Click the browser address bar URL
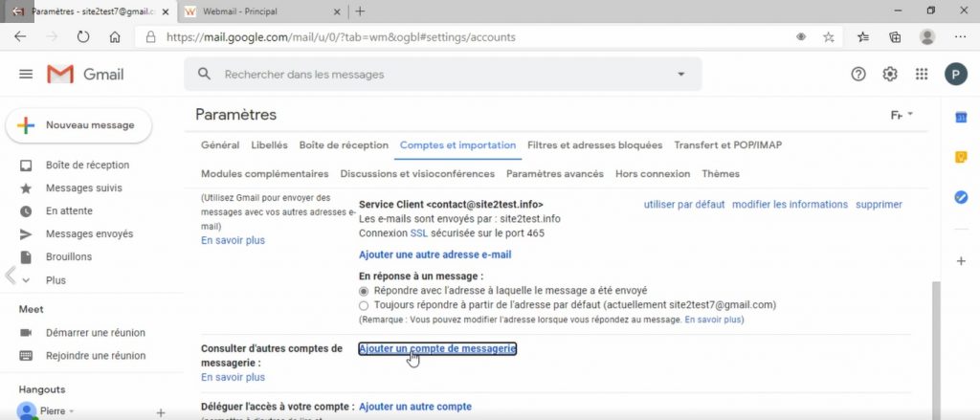The height and width of the screenshot is (420, 980). (x=341, y=37)
